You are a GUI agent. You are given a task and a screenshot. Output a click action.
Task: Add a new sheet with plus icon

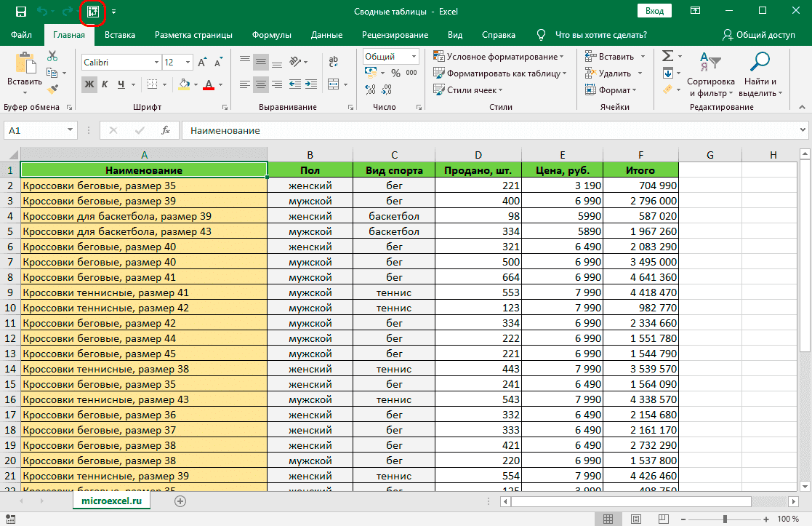(x=180, y=501)
